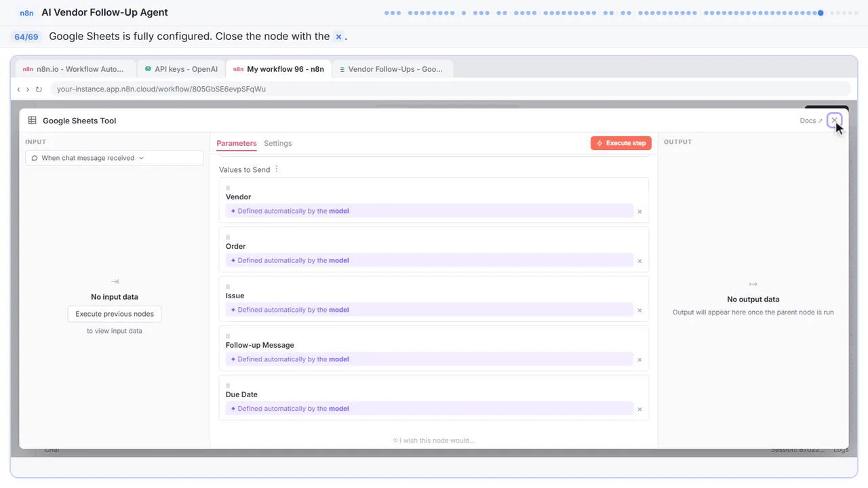Image resolution: width=868 pixels, height=488 pixels.
Task: Select the Parameters tab
Action: pyautogui.click(x=237, y=143)
